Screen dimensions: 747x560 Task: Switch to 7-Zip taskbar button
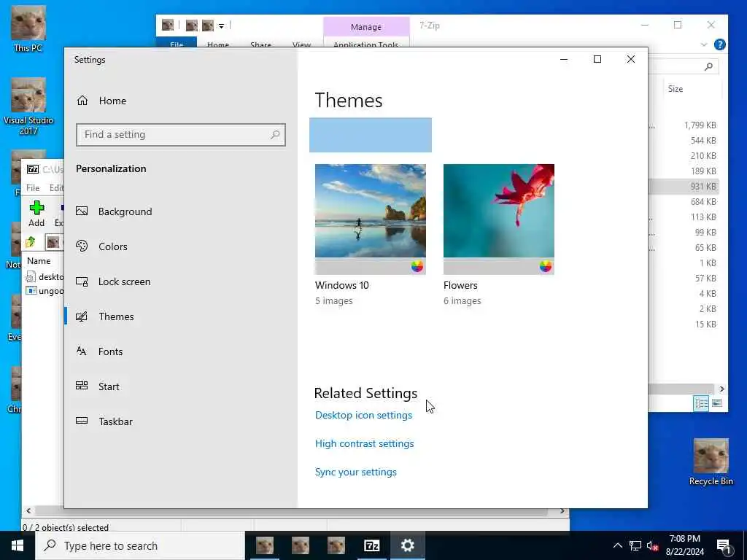(x=371, y=545)
